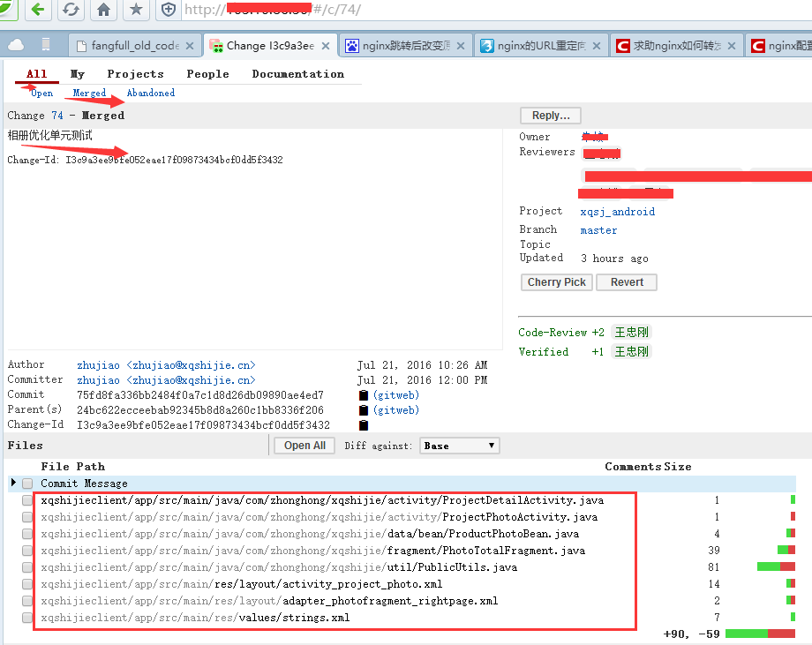The width and height of the screenshot is (812, 645).
Task: Close the nginx跳转后改变 tab
Action: [461, 46]
